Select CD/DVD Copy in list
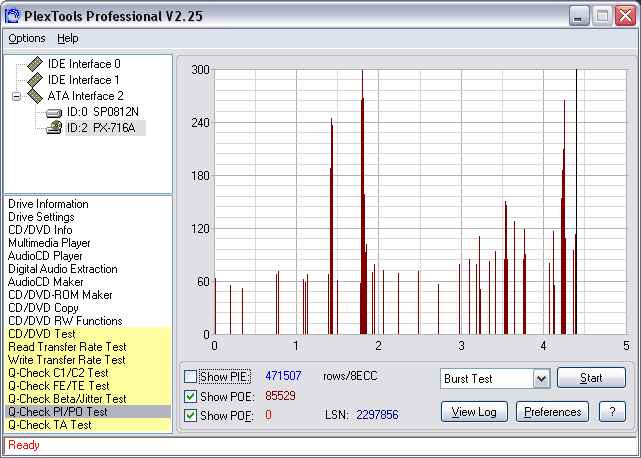The width and height of the screenshot is (641, 458). pyautogui.click(x=43, y=308)
